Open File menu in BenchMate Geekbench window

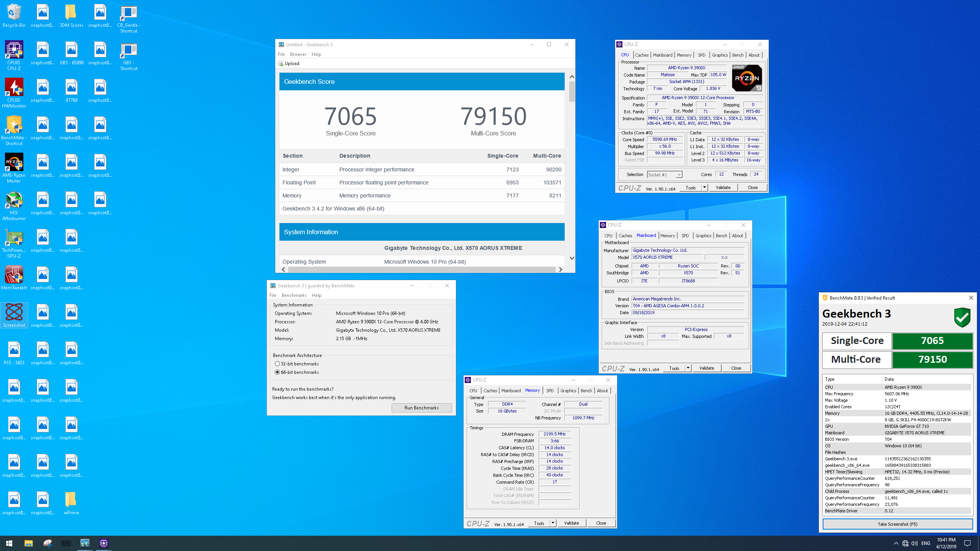tap(273, 295)
